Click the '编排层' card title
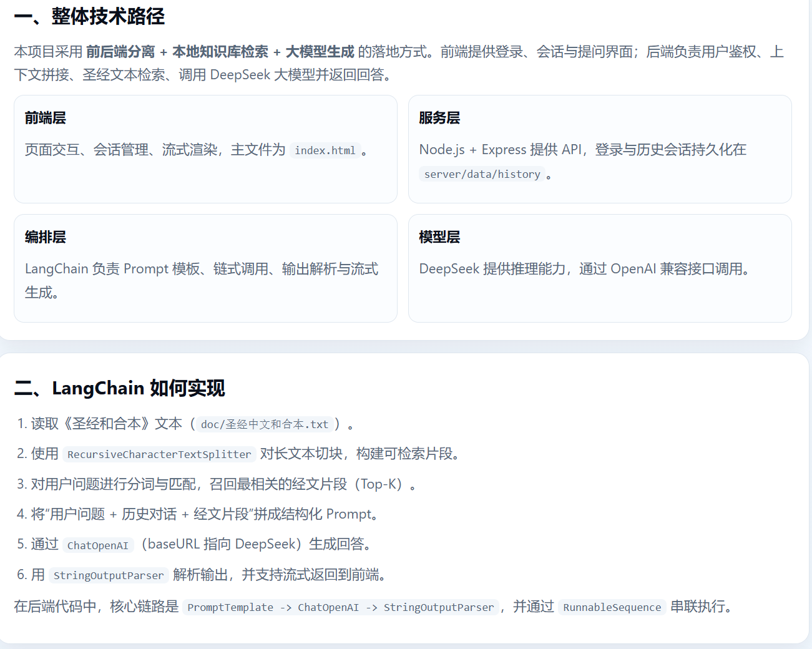 pyautogui.click(x=46, y=237)
